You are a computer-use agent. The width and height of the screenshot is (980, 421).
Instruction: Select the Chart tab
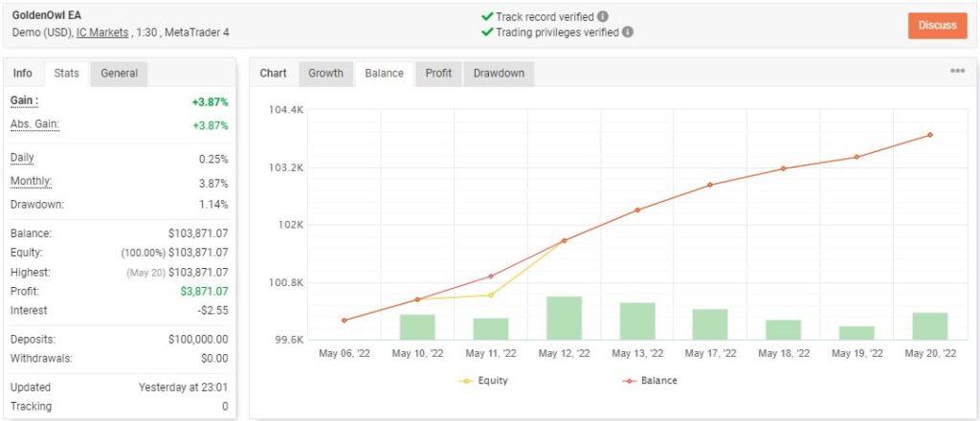tap(274, 74)
